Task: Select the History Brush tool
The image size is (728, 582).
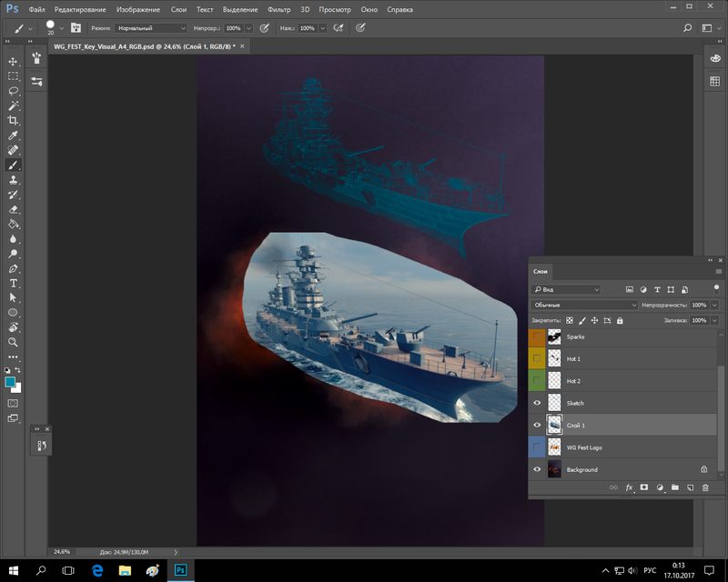Action: tap(13, 195)
